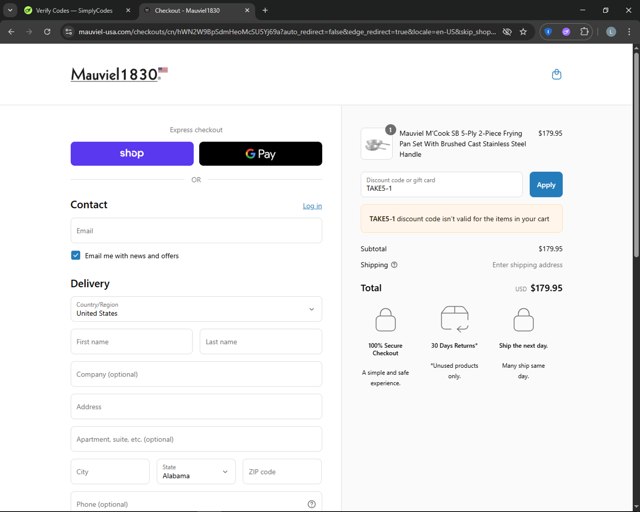Click the Mauviel1830 logo

tap(119, 74)
